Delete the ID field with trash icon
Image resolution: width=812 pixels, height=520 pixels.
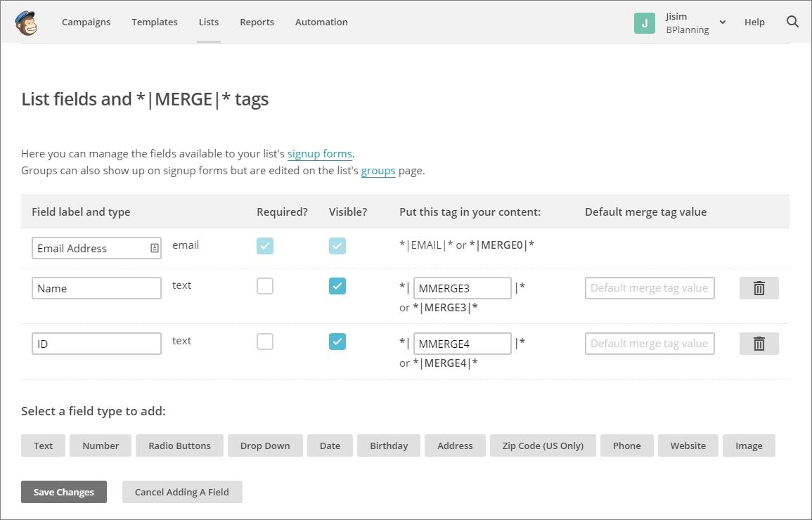pos(759,344)
